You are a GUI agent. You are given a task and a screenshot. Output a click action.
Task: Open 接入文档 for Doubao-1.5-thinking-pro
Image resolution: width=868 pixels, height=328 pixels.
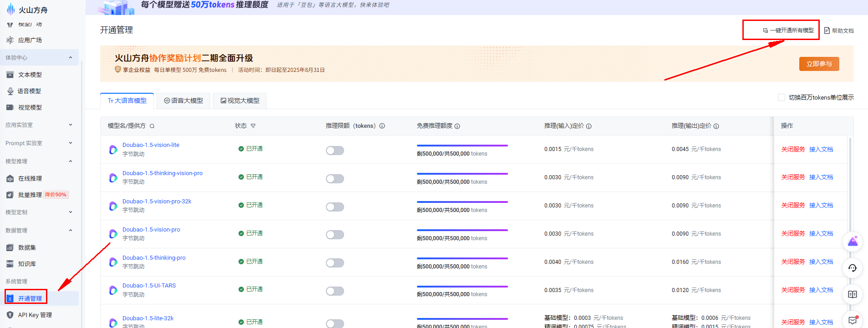coord(821,262)
